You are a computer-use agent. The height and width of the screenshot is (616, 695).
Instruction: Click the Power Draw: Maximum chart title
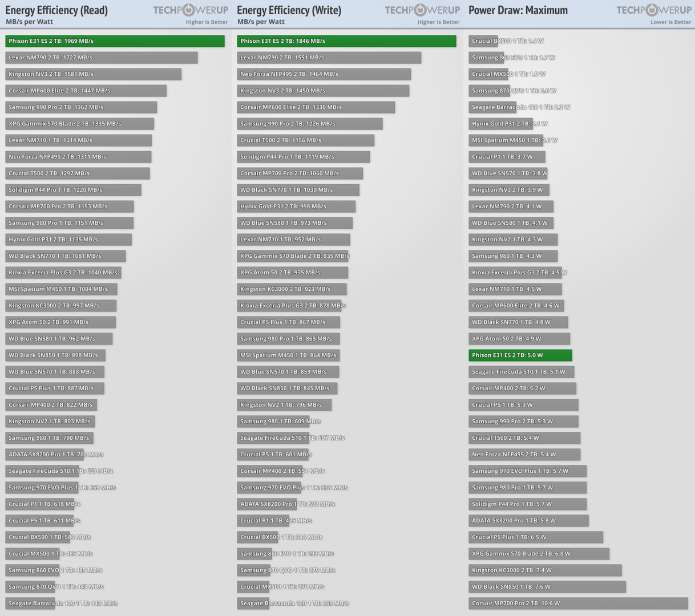[x=518, y=10]
